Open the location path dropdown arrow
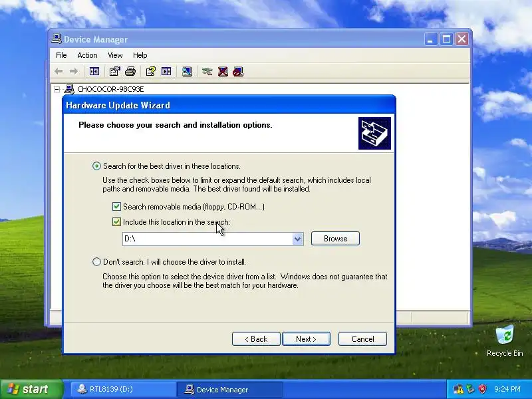The image size is (532, 399). pyautogui.click(x=297, y=239)
